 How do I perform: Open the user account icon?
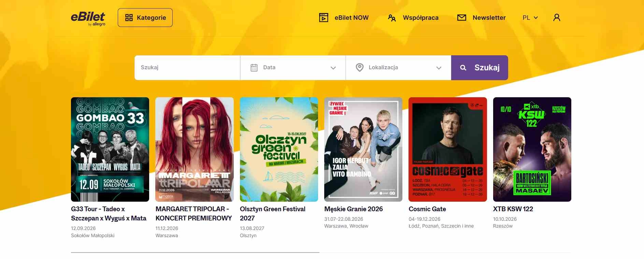[x=557, y=17]
